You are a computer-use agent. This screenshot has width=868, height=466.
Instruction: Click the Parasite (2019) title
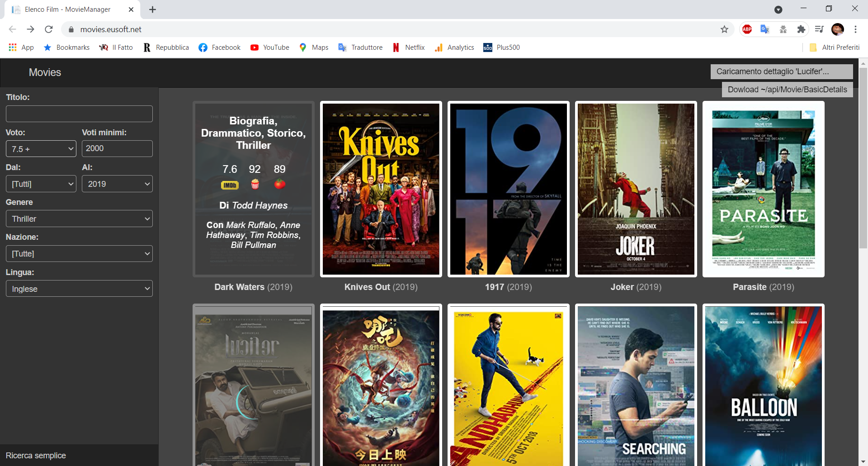tap(764, 287)
